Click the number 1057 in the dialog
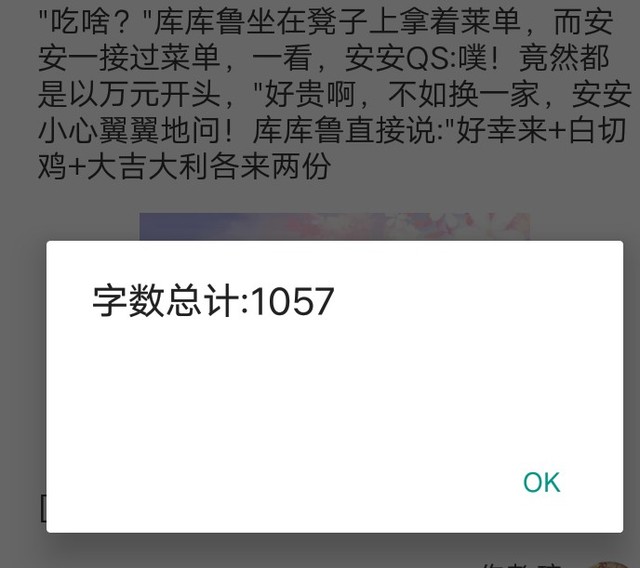Image resolution: width=640 pixels, height=568 pixels. [294, 302]
